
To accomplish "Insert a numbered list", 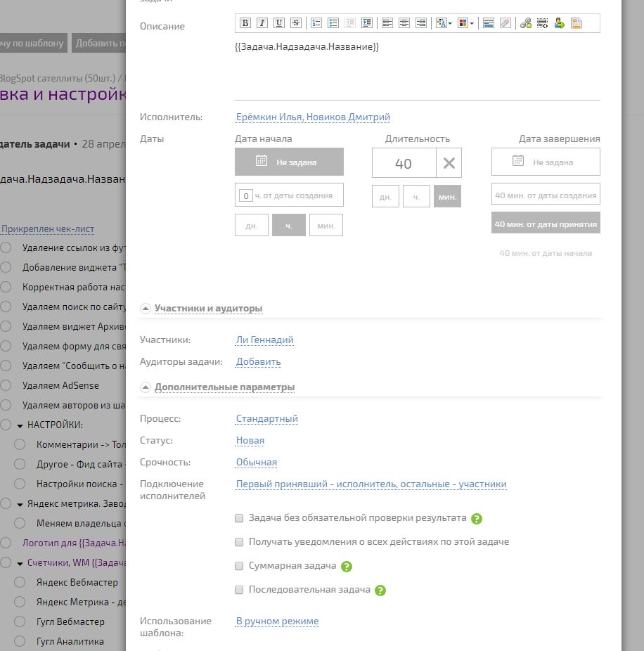I will pyautogui.click(x=316, y=23).
